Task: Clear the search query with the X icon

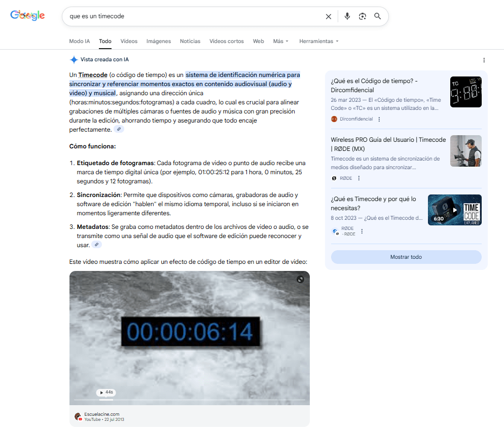Action: [x=328, y=16]
